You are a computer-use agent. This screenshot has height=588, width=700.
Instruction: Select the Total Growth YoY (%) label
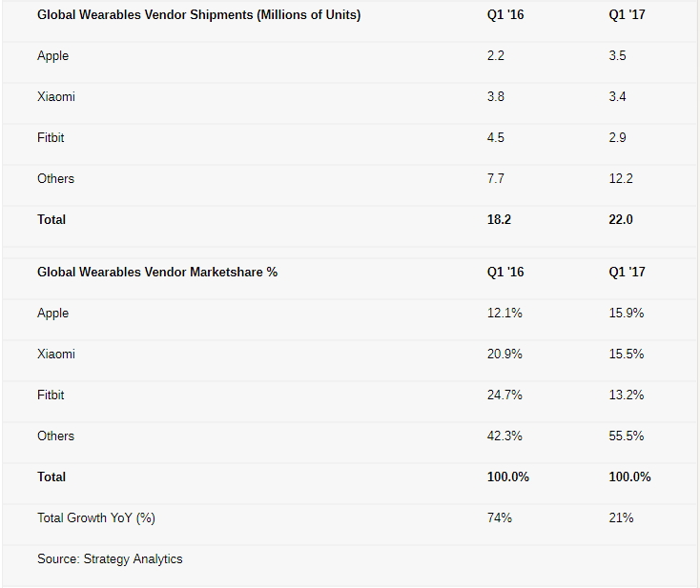point(96,518)
